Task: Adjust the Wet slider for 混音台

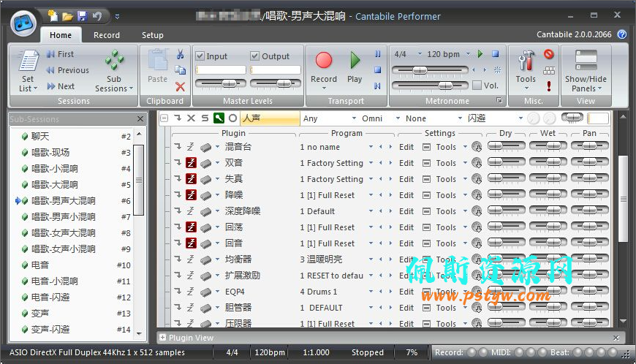Action: (x=548, y=146)
